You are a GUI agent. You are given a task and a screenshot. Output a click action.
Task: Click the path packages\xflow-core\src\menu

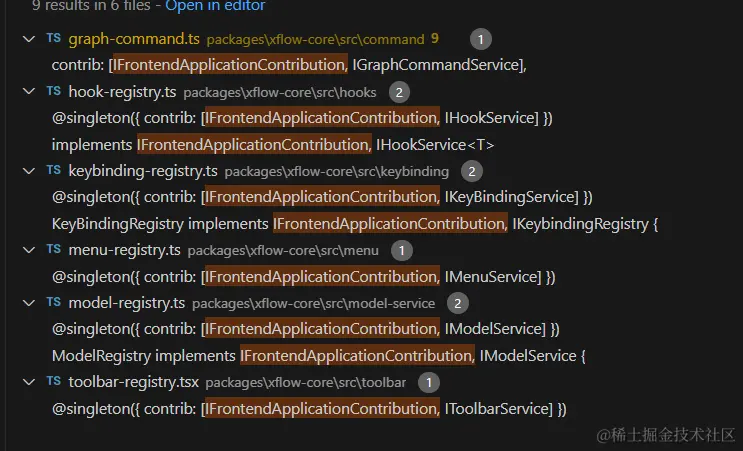pos(283,251)
